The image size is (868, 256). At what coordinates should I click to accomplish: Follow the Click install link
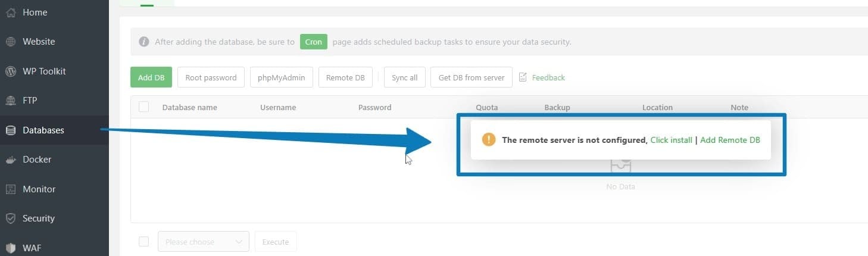coord(671,140)
